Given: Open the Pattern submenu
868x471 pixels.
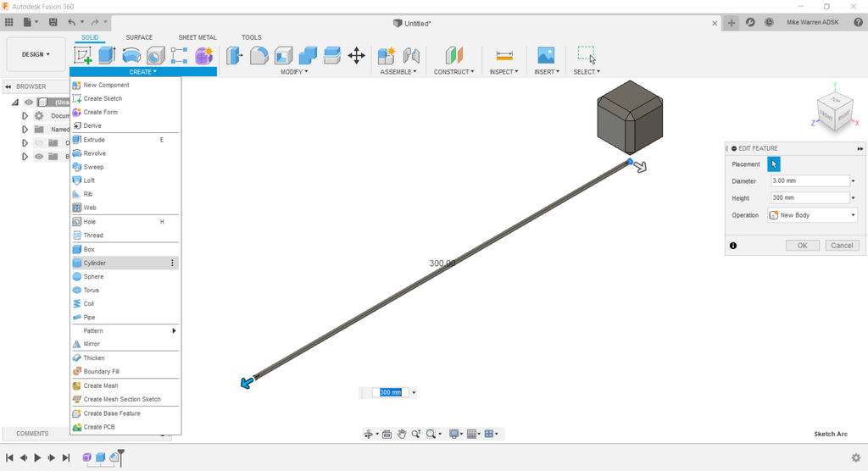Looking at the screenshot, I should tap(125, 330).
